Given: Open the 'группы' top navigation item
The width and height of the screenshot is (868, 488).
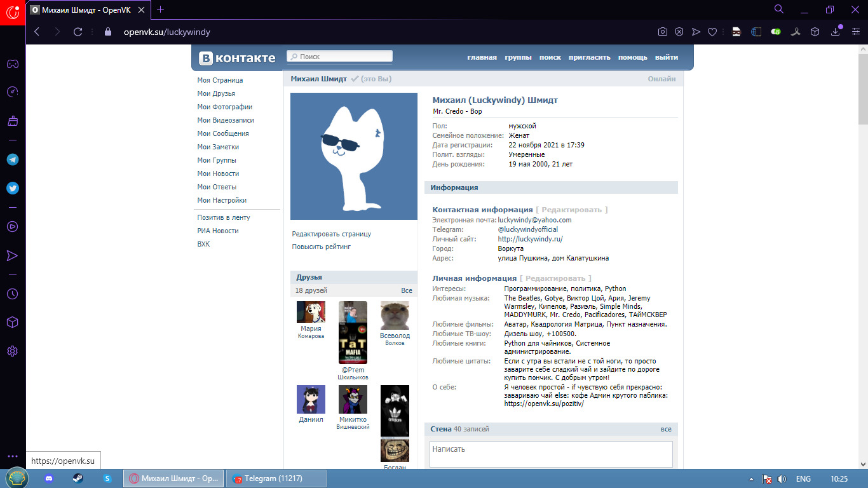Looking at the screenshot, I should pyautogui.click(x=518, y=57).
